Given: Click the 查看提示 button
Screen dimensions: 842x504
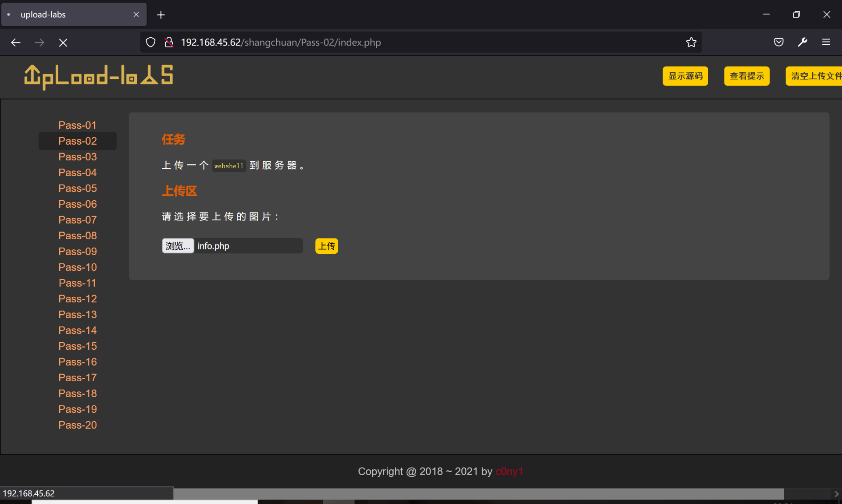Looking at the screenshot, I should pos(746,76).
